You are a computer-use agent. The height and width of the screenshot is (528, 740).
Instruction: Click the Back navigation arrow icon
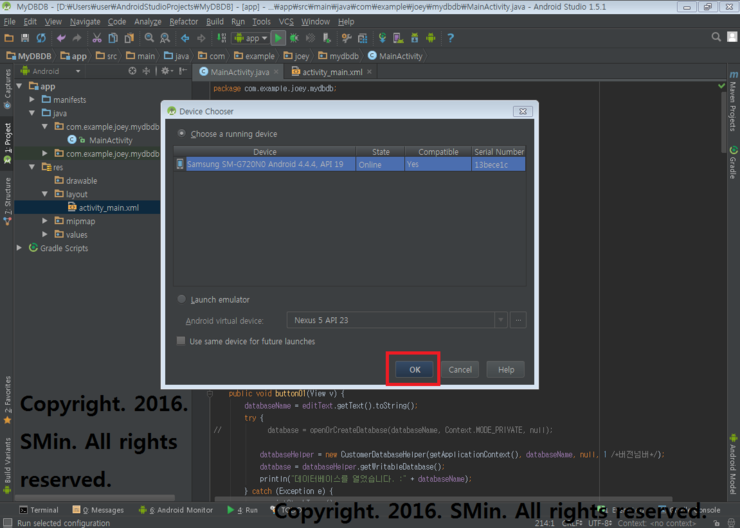[185, 38]
